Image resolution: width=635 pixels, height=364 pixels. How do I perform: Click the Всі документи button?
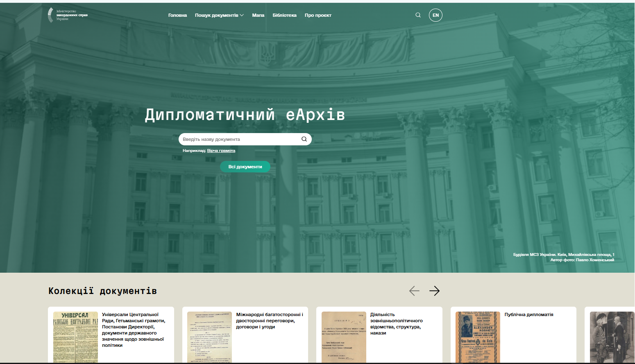pyautogui.click(x=245, y=167)
